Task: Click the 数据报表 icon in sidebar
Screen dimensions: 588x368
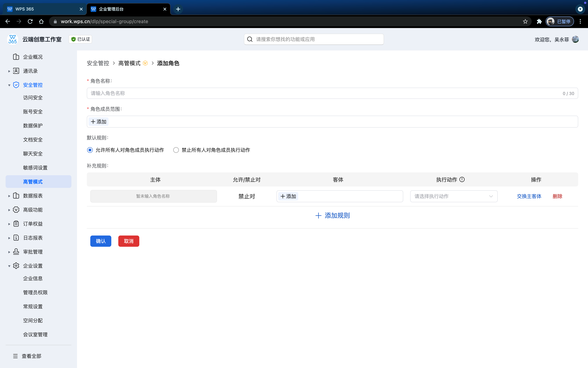Action: 16,195
